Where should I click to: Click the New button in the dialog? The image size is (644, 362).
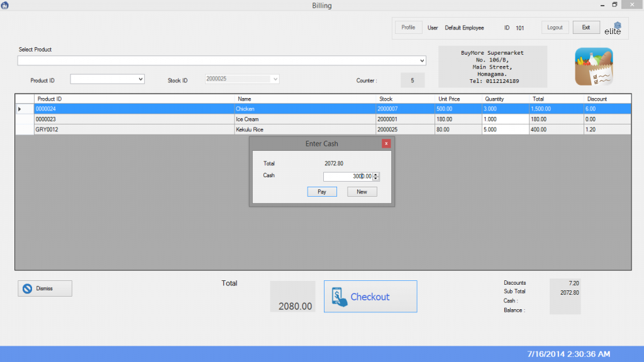(362, 192)
